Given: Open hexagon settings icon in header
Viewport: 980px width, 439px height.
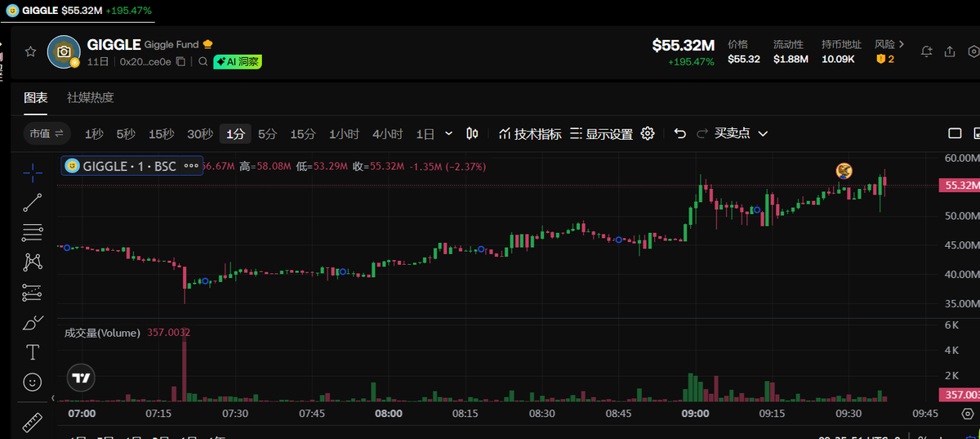Looking at the screenshot, I should point(973,52).
